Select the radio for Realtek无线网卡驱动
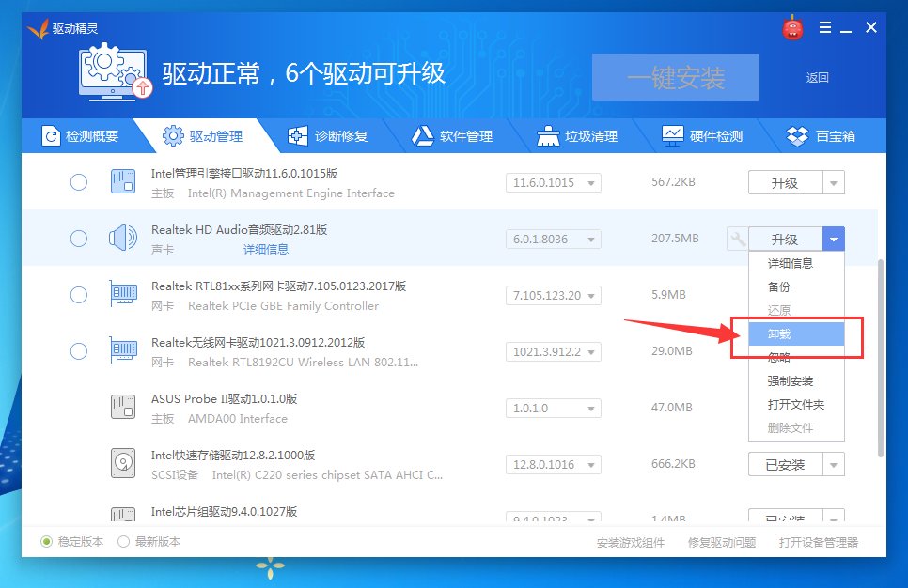Image resolution: width=908 pixels, height=588 pixels. click(79, 351)
